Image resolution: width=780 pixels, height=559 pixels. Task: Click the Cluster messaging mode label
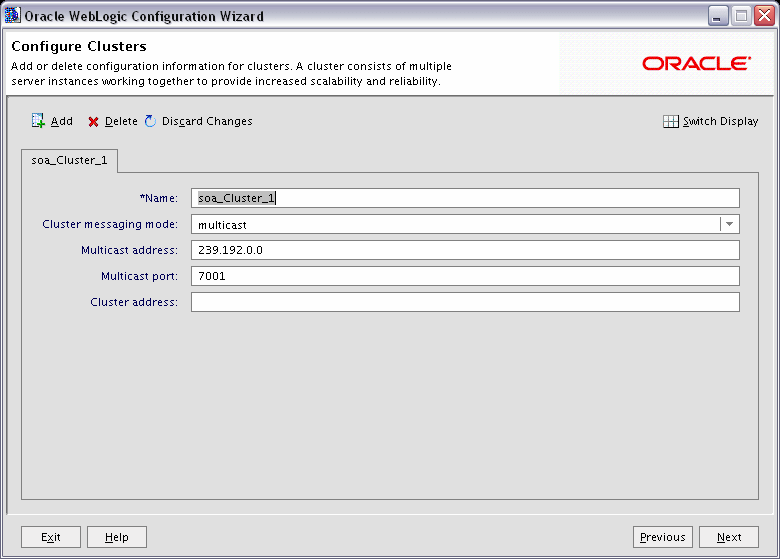[x=110, y=224]
